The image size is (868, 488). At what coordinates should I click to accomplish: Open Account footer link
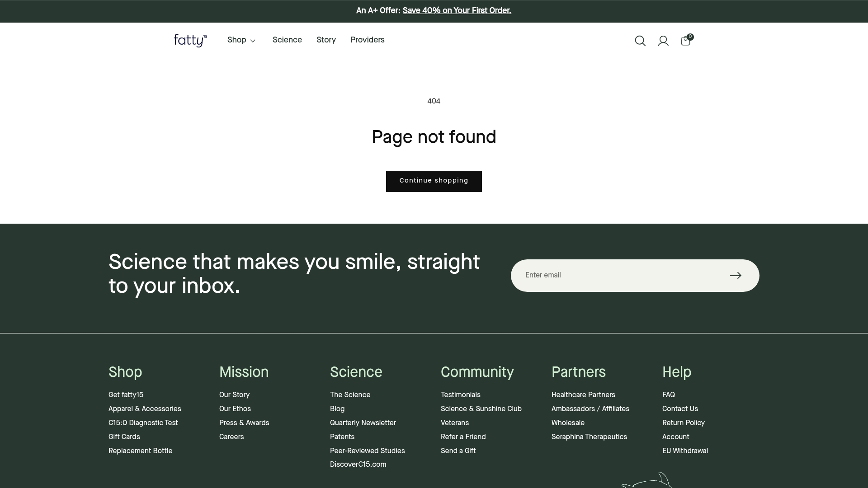pyautogui.click(x=676, y=437)
